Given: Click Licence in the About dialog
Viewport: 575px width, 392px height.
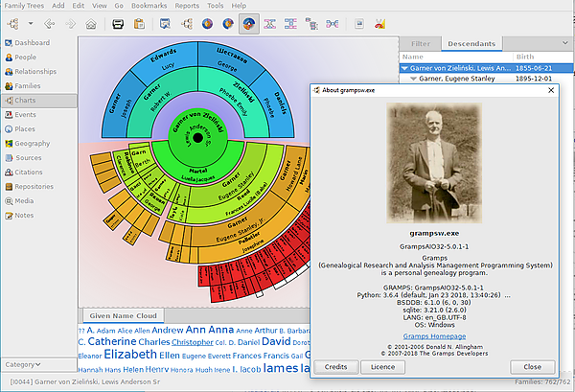Looking at the screenshot, I should (x=382, y=367).
